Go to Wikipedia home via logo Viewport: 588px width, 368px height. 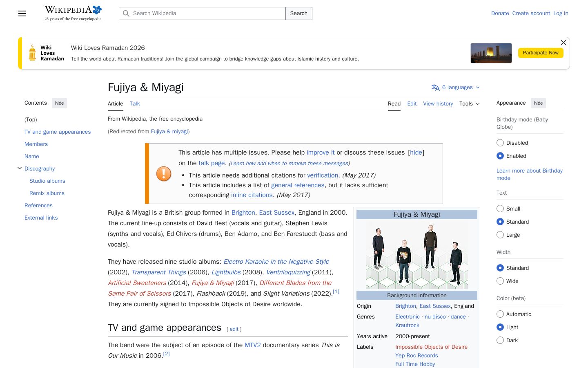coord(73,13)
